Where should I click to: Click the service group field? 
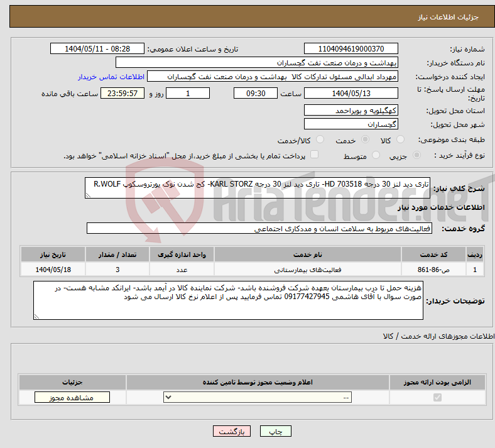(259, 228)
